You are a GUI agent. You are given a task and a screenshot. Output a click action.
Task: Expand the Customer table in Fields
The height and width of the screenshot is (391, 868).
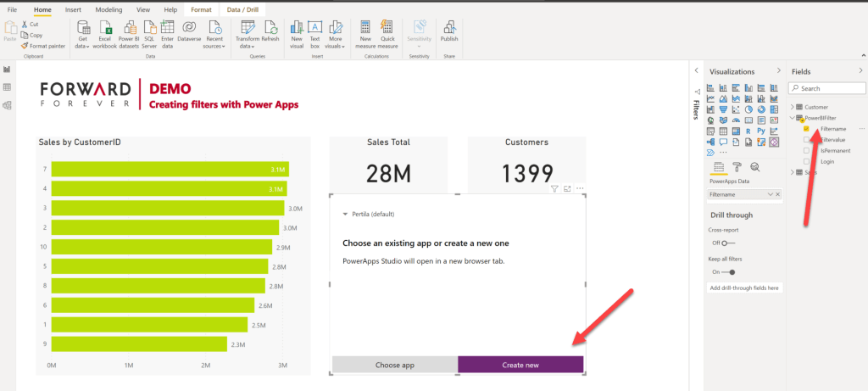coord(793,107)
